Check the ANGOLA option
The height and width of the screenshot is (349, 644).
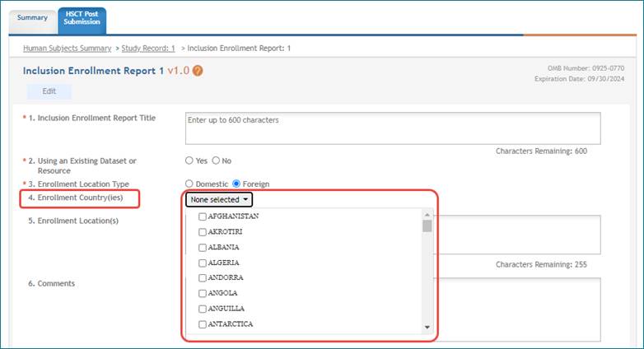point(203,293)
